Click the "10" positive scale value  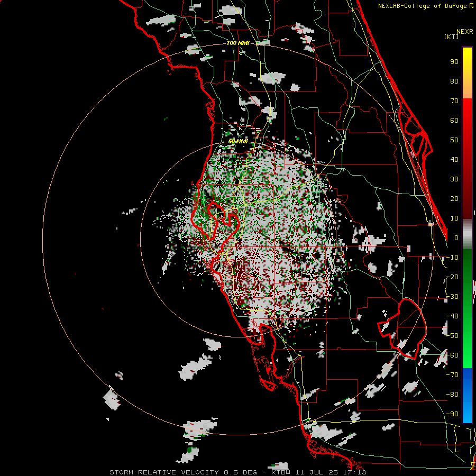pos(454,218)
